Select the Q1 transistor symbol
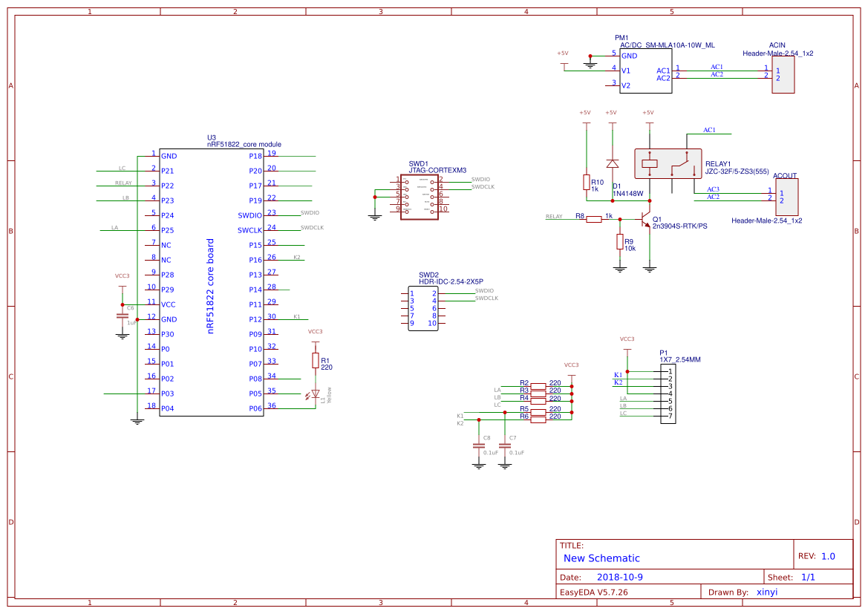Image resolution: width=868 pixels, height=614 pixels. [x=645, y=220]
